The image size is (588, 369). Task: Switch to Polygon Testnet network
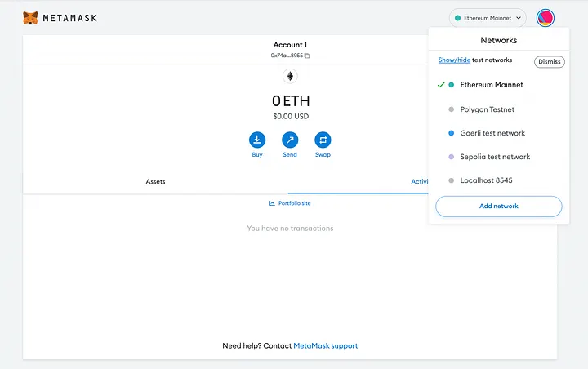point(487,109)
